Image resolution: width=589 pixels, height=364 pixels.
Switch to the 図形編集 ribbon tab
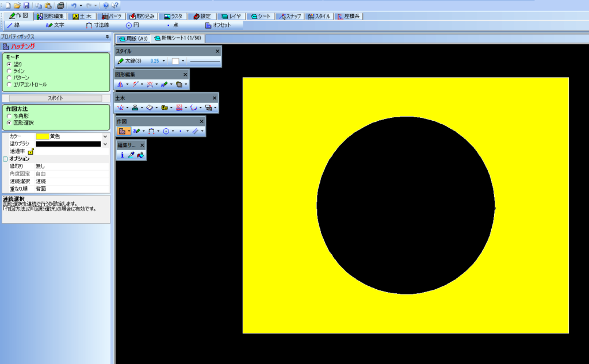tap(51, 16)
